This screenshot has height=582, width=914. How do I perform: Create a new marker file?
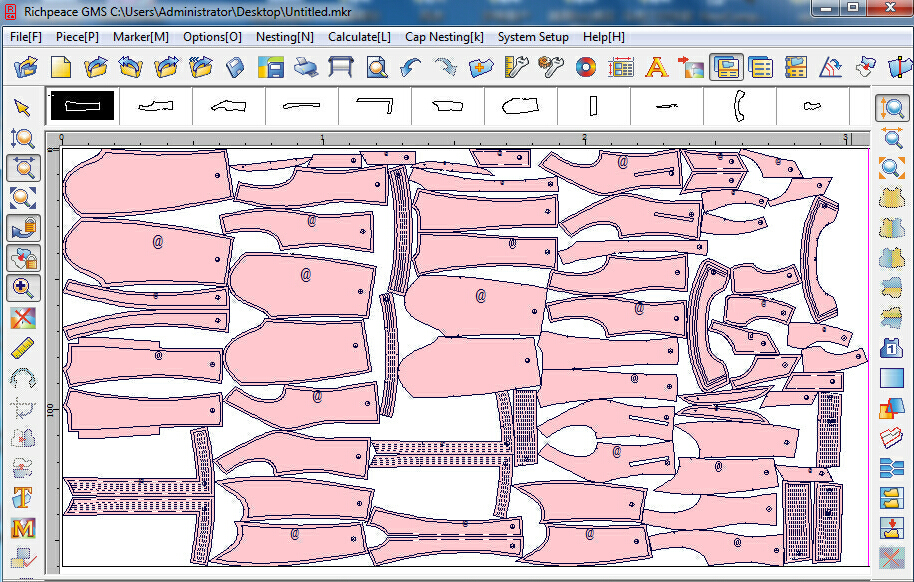pos(59,68)
